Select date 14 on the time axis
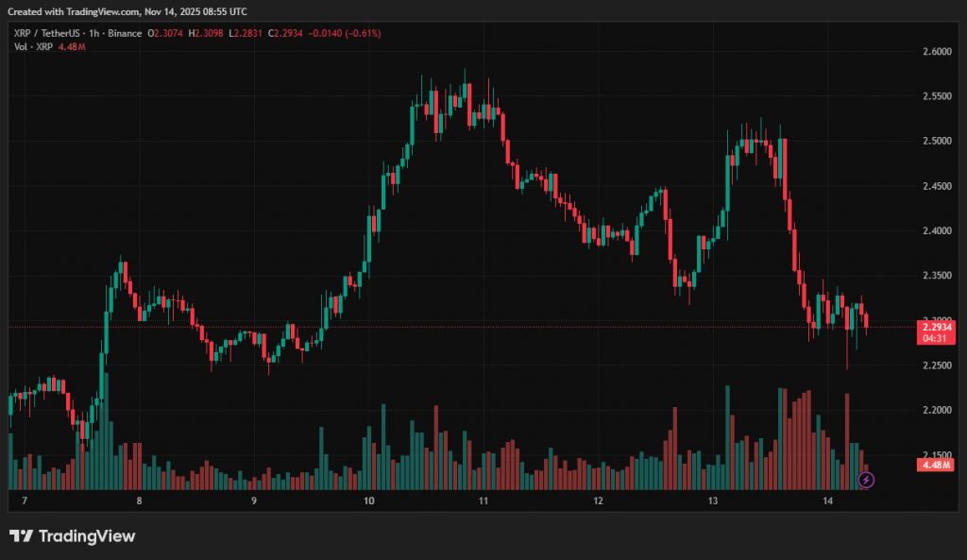 coord(827,501)
